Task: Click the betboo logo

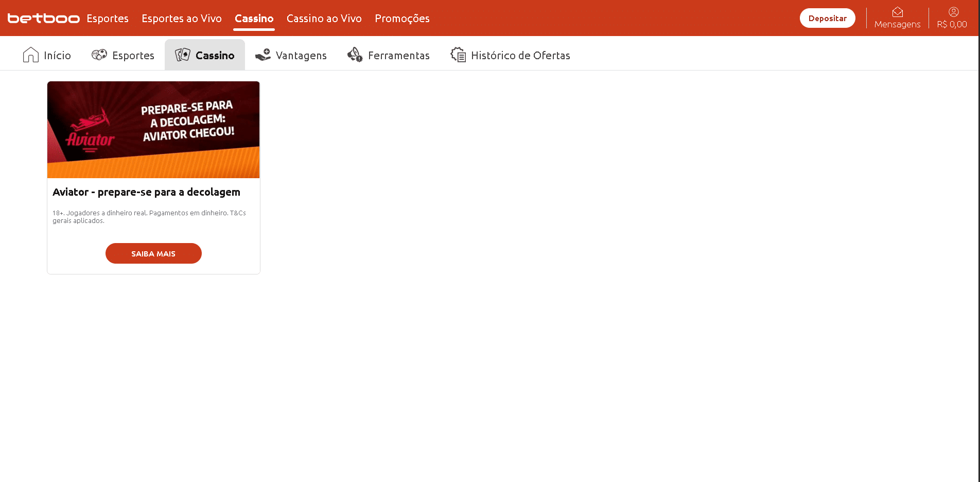Action: (43, 19)
